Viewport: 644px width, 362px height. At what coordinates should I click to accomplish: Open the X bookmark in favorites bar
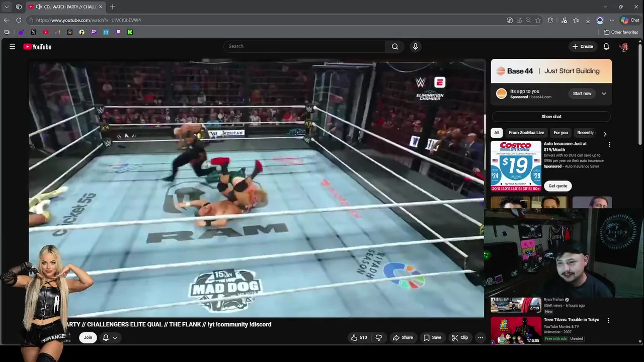(33, 32)
